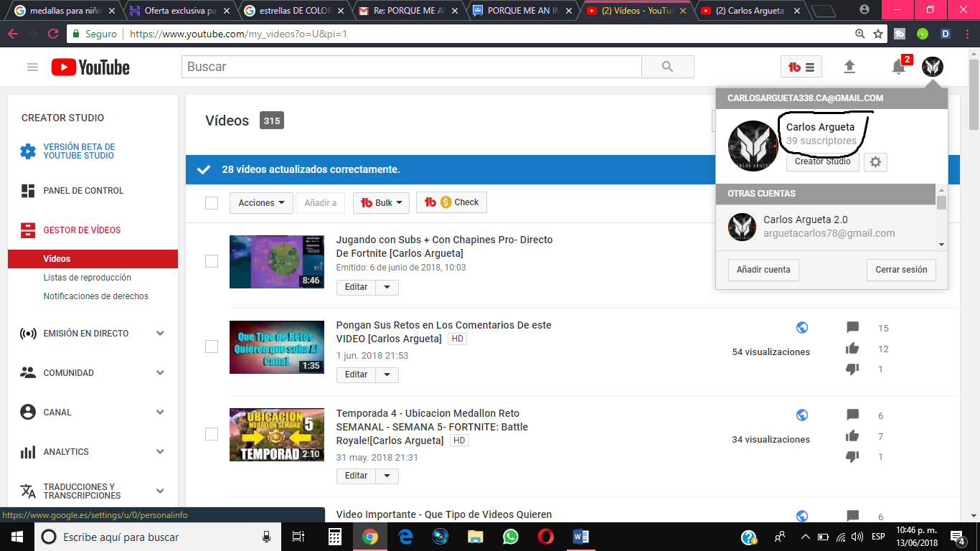Go to the YouTube home logo
Image resolution: width=980 pixels, height=551 pixels.
pyautogui.click(x=90, y=67)
